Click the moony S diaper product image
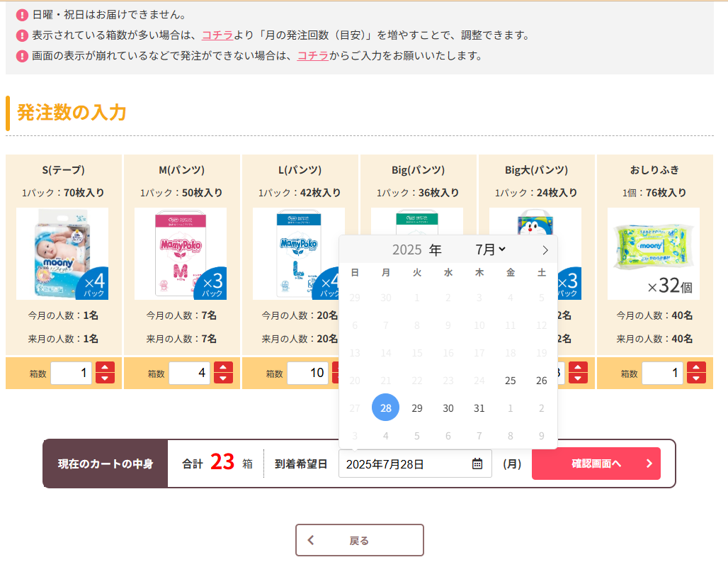The image size is (728, 567). (x=62, y=254)
